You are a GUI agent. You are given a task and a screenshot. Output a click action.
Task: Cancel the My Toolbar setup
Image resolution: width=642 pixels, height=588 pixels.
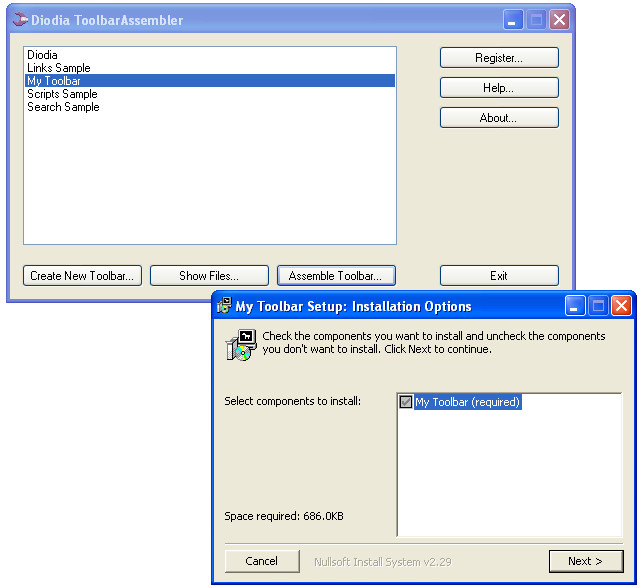[262, 561]
